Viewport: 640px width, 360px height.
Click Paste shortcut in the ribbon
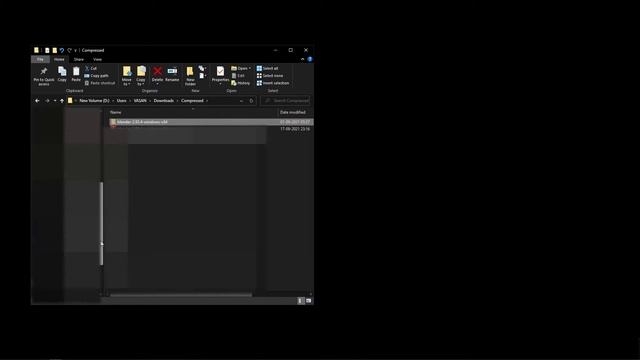(100, 83)
